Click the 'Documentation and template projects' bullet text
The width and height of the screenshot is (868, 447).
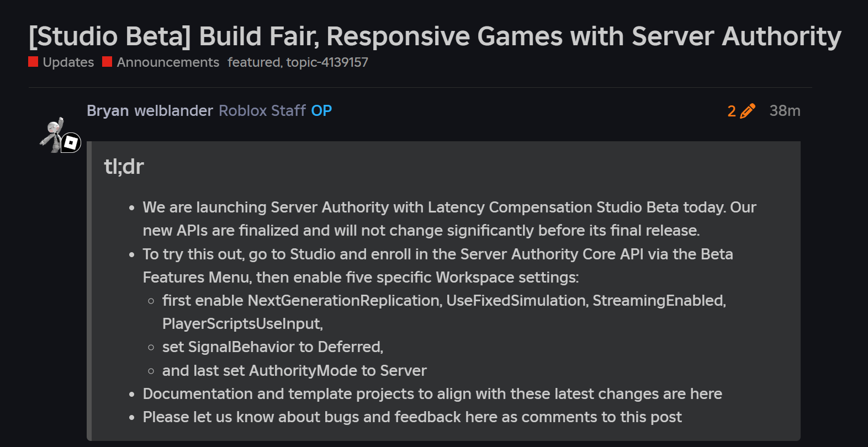(x=432, y=393)
